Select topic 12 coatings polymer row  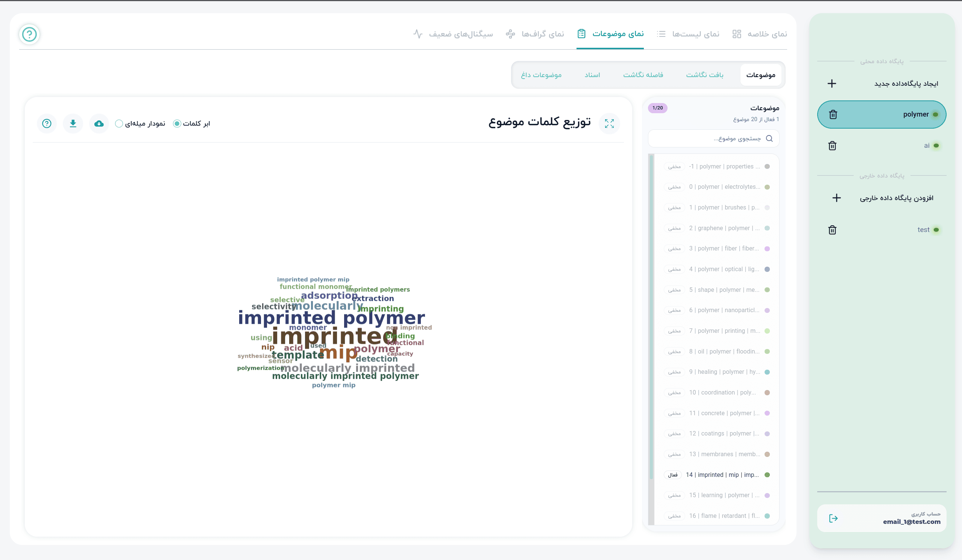(717, 434)
